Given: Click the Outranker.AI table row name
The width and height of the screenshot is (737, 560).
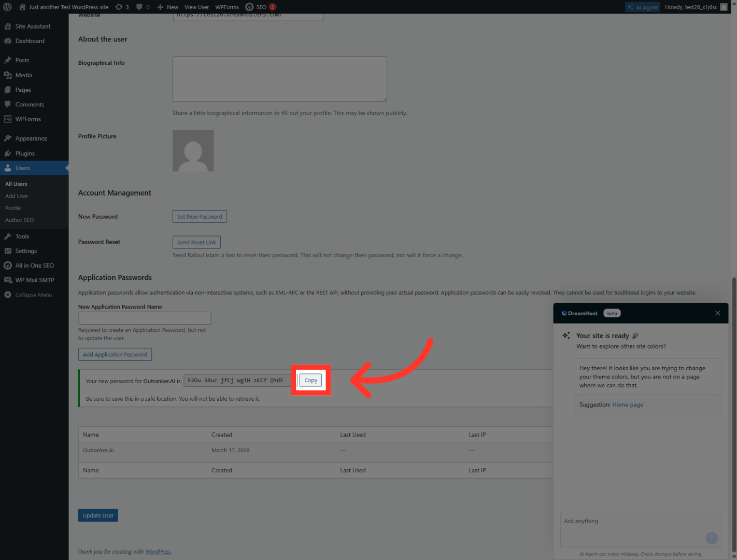Looking at the screenshot, I should [x=98, y=451].
